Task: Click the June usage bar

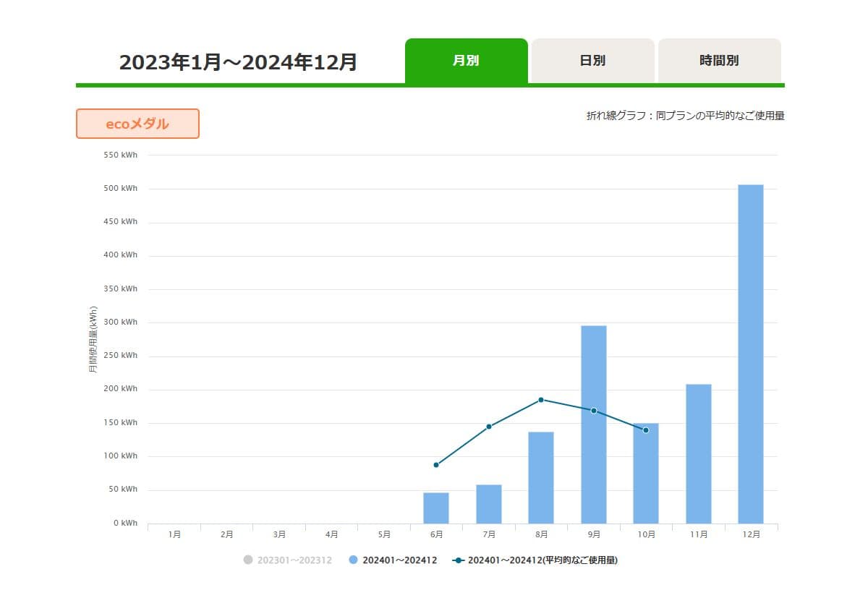Action: tap(436, 508)
